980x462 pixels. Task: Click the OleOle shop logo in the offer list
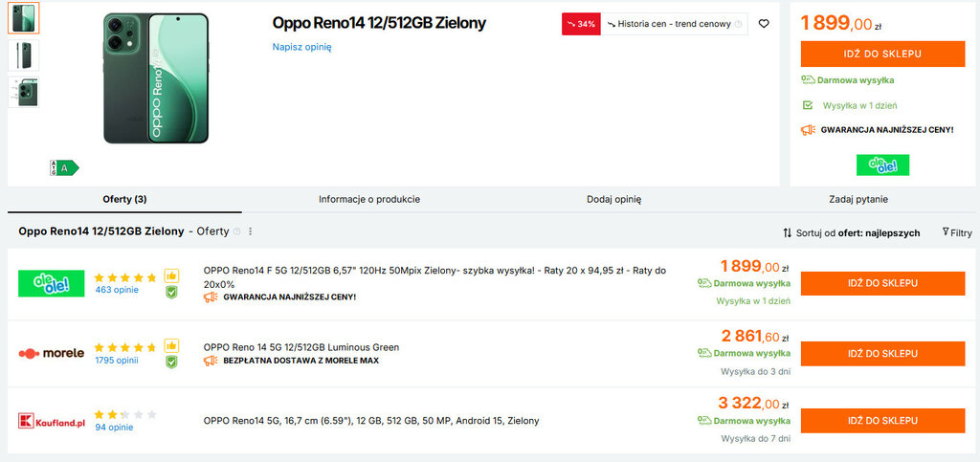point(51,283)
